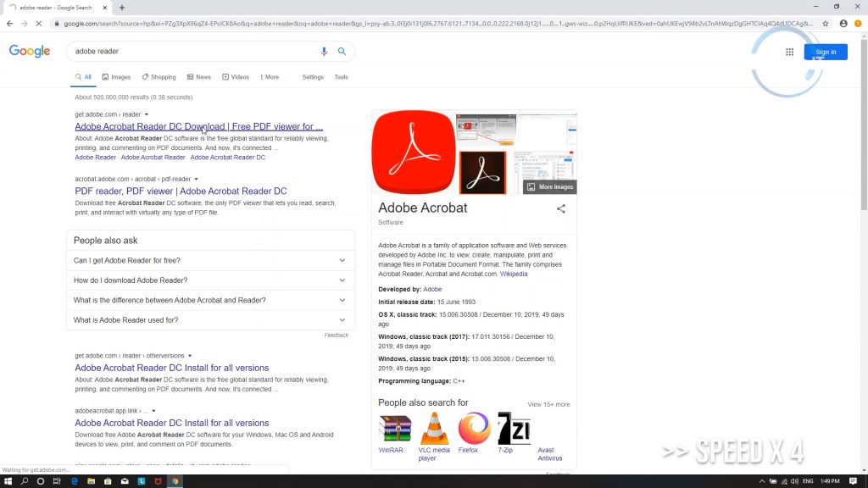
Task: Open the Chrome profile account icon
Action: 843,24
